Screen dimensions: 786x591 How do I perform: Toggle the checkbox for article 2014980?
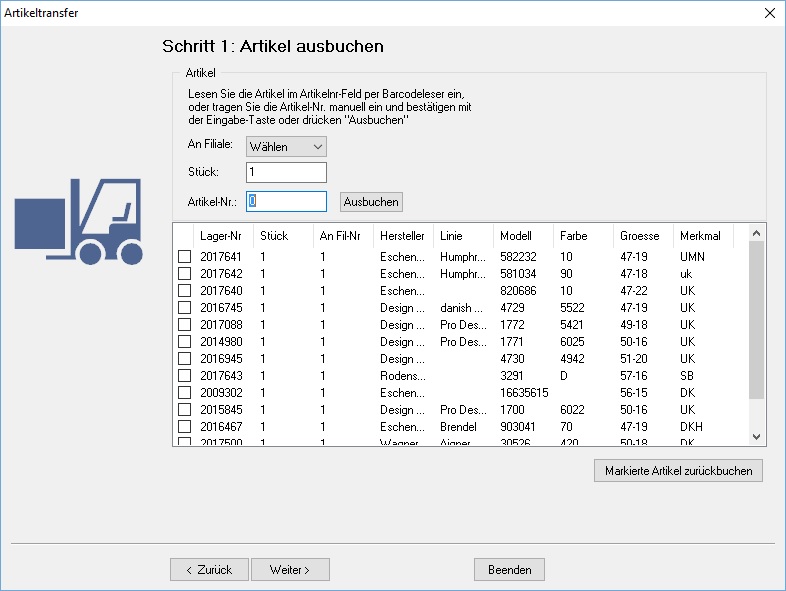click(184, 342)
